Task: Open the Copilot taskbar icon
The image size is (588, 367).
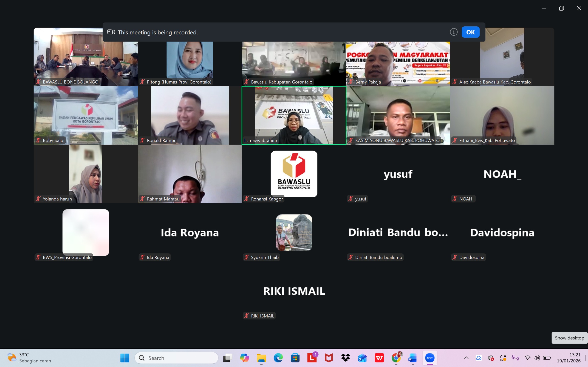Action: point(244,358)
